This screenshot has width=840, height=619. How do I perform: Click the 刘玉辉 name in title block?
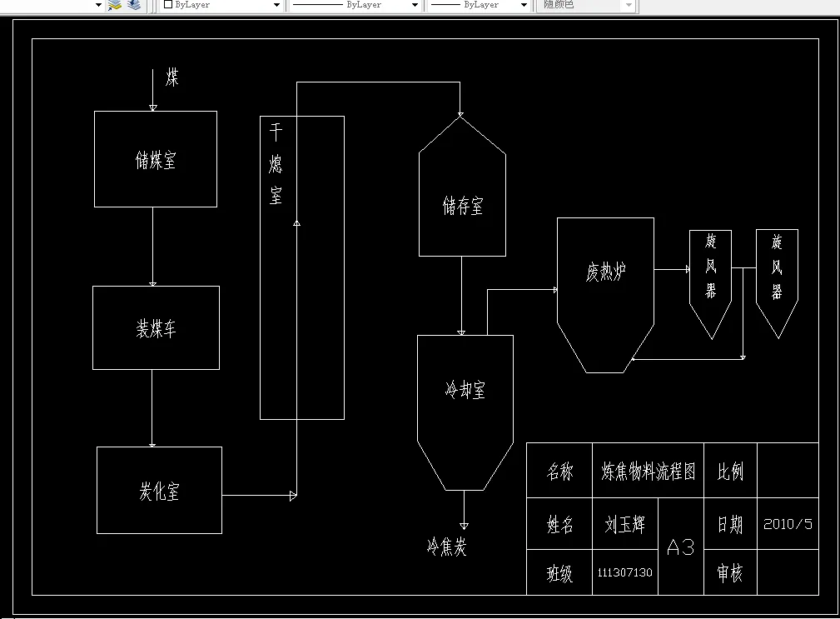click(x=624, y=523)
